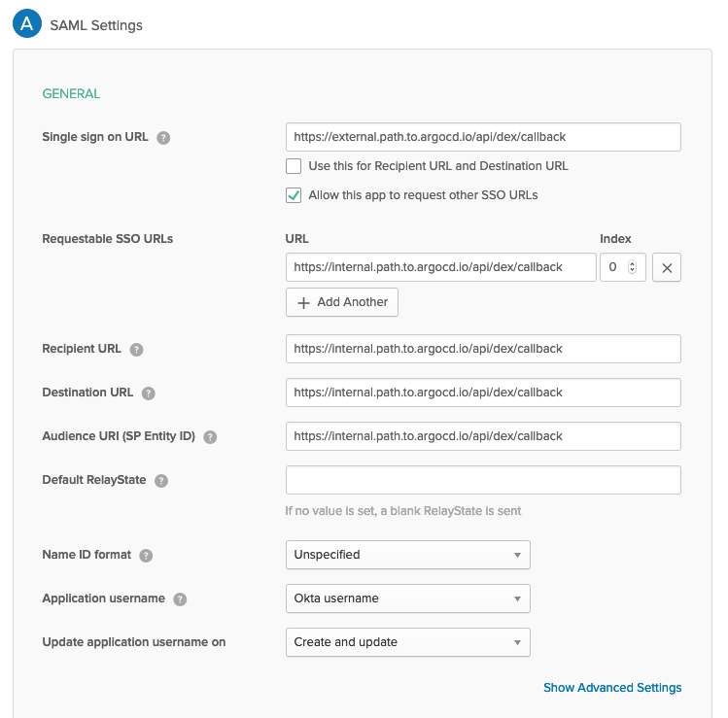Remove the requestable SSO URL row
The height and width of the screenshot is (718, 728).
(x=666, y=267)
